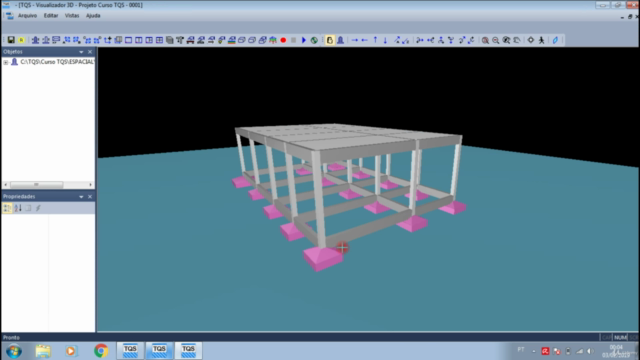Move camera right with right-arrow icon
This screenshot has height=360, width=640.
[x=354, y=40]
